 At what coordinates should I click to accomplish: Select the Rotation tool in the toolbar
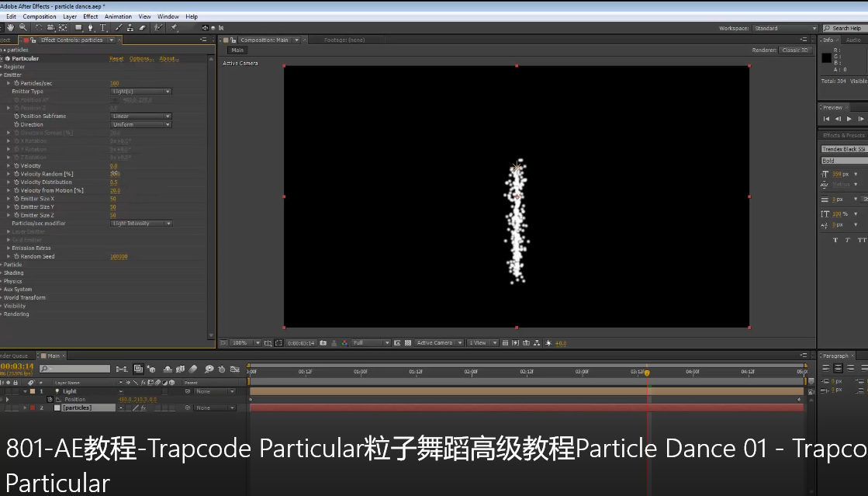38,28
